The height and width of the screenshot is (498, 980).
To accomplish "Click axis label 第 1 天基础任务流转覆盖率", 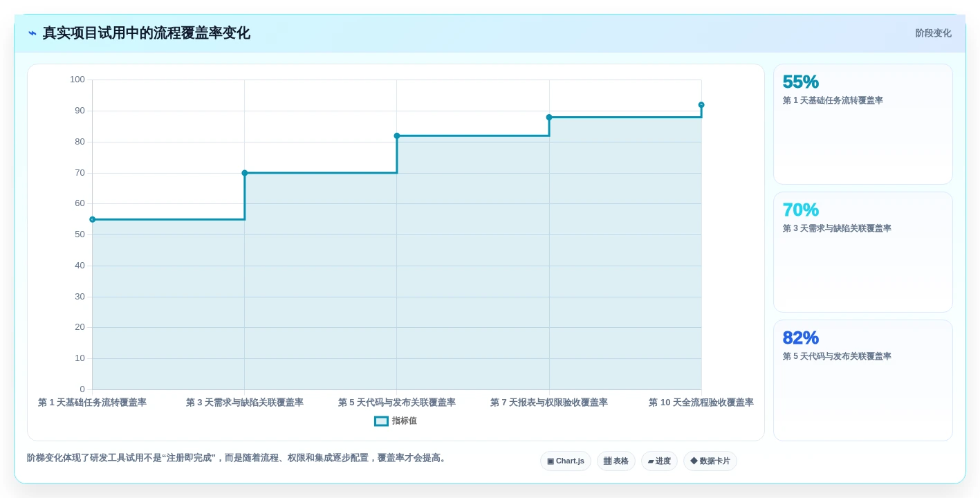I will click(92, 403).
